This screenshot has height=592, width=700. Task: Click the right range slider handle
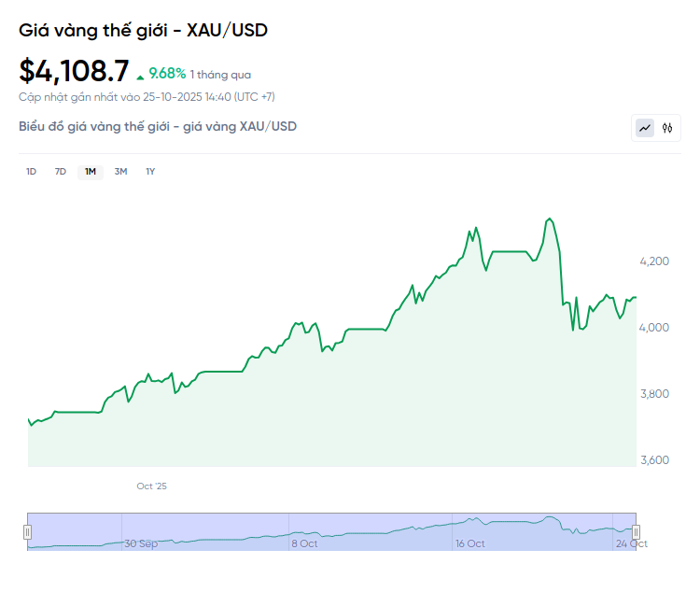point(637,531)
